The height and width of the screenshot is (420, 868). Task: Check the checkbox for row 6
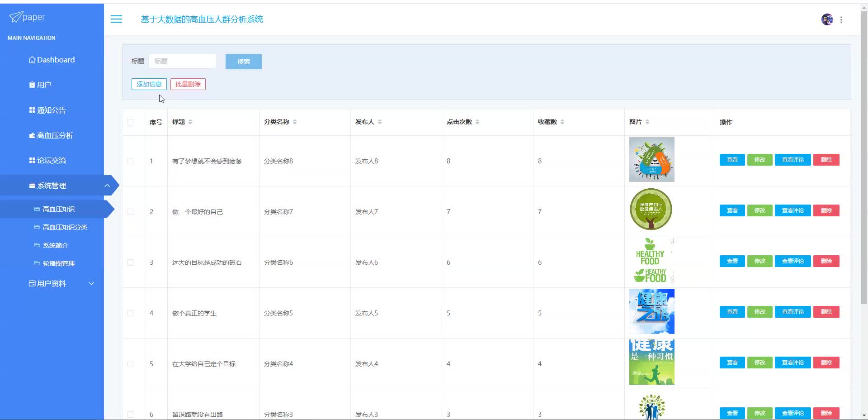(x=130, y=414)
